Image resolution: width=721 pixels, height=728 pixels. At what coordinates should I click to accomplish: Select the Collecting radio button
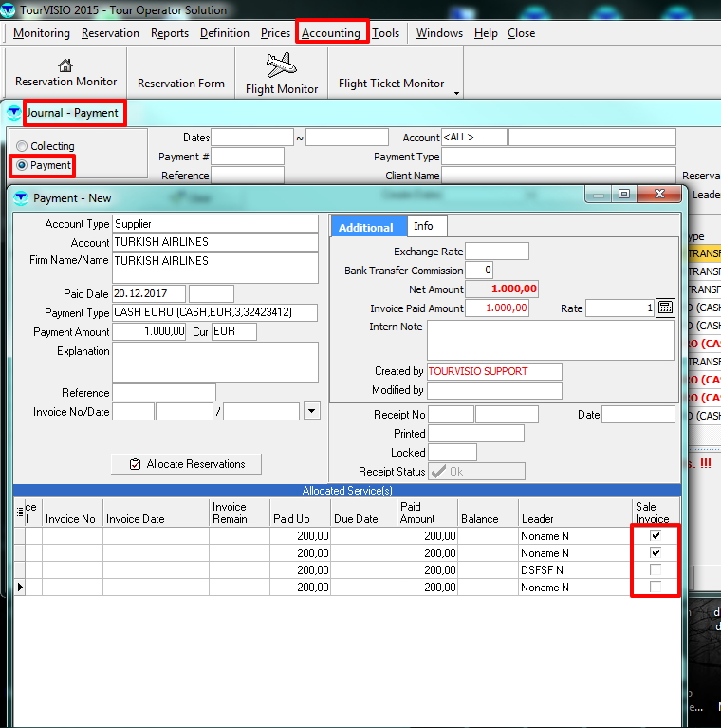tap(22, 146)
